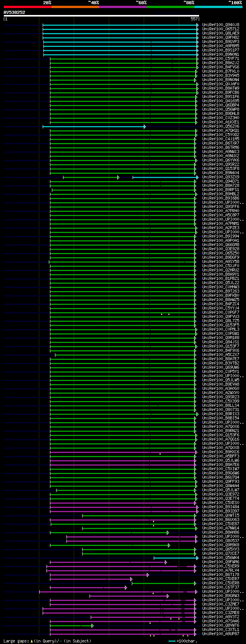Select the AV538252 query label
This screenshot has height=644, width=246.
pyautogui.click(x=15, y=12)
